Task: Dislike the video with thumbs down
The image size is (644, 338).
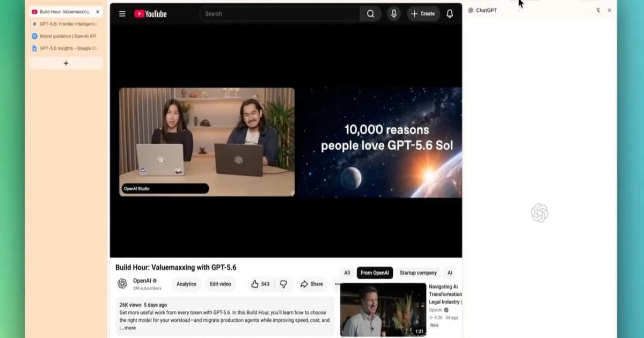Action: pos(284,284)
